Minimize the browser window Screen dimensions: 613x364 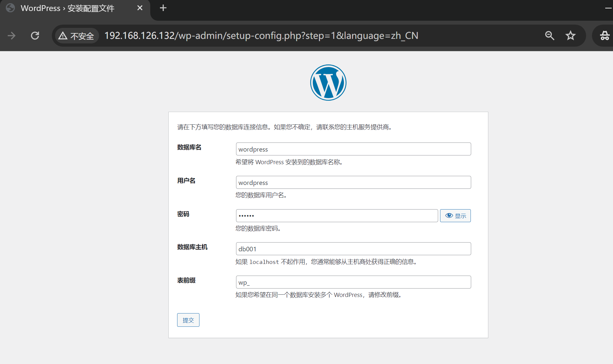(x=608, y=8)
